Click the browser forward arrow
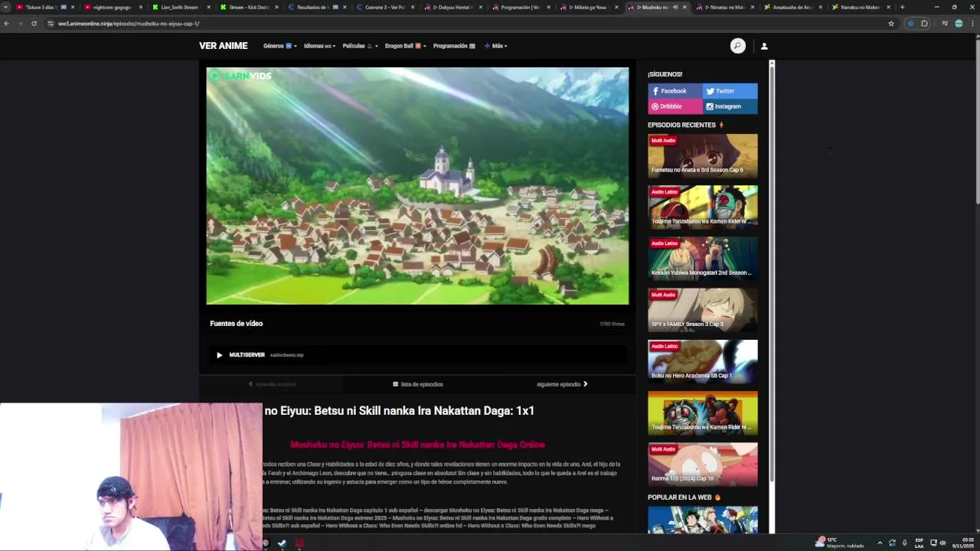 (20, 24)
